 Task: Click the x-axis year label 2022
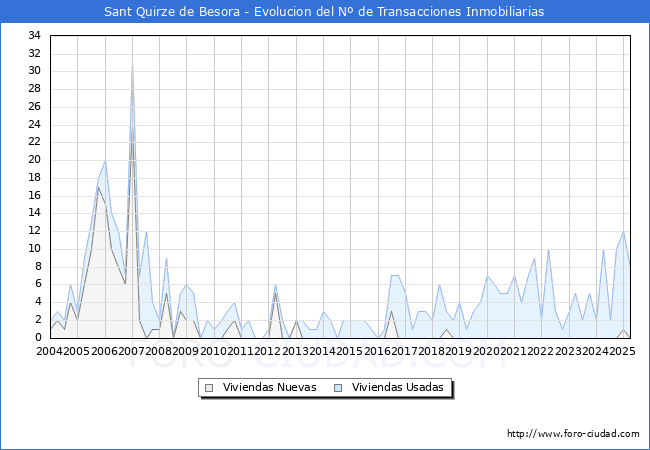[541, 351]
